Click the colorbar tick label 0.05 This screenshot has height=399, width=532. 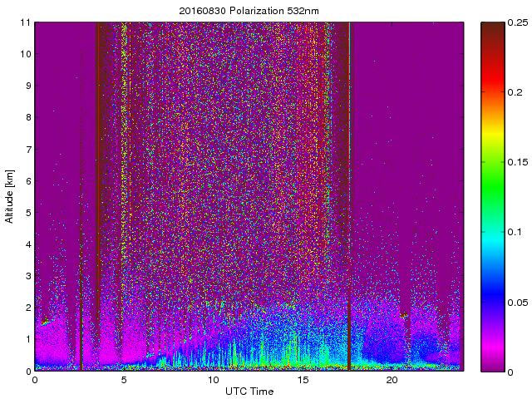pyautogui.click(x=518, y=302)
